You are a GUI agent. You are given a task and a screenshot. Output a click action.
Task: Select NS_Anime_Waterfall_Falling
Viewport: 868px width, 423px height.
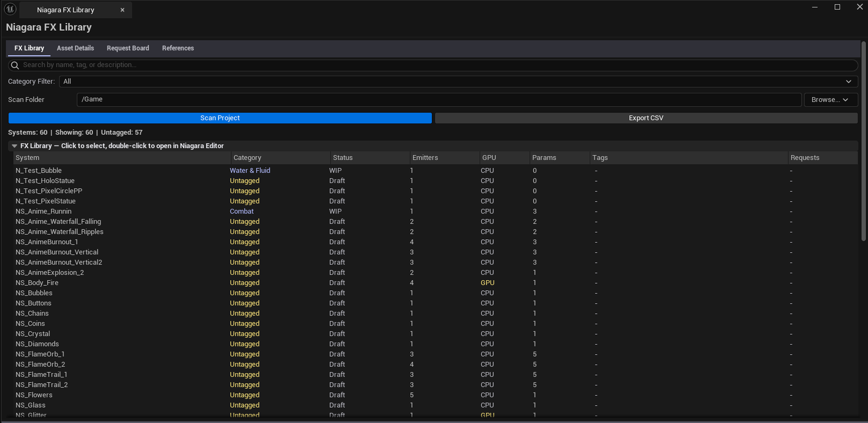(436, 222)
